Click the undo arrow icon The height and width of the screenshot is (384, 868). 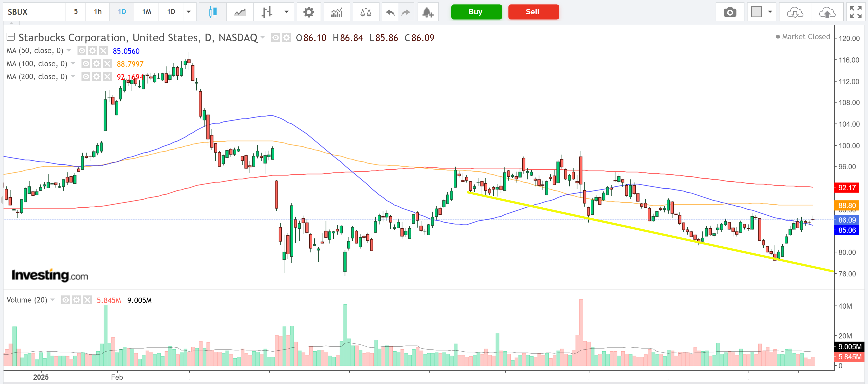[x=390, y=12]
